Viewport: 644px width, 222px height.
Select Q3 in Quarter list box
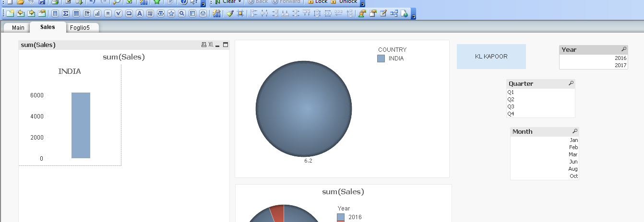pyautogui.click(x=540, y=106)
